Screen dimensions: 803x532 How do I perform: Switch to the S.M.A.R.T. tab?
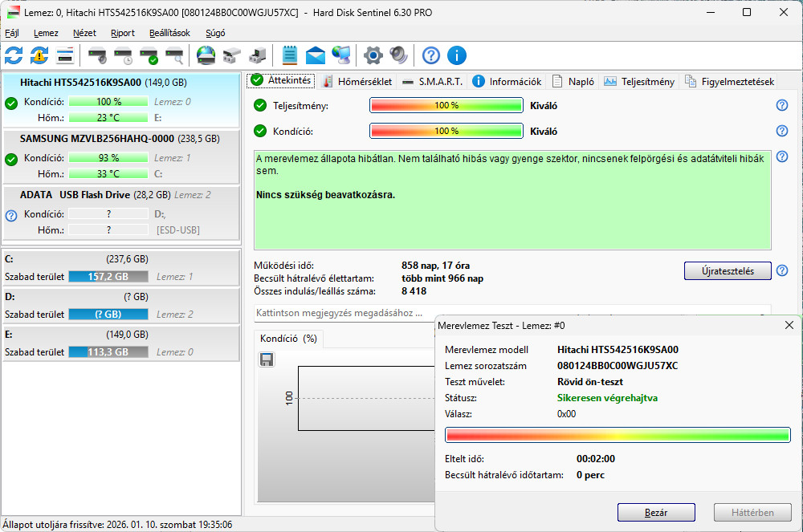(x=433, y=82)
